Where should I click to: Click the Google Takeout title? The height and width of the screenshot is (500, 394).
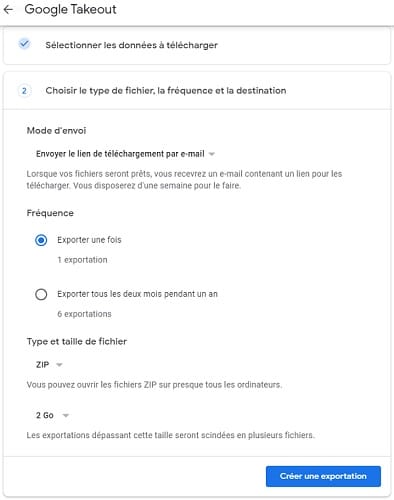click(70, 9)
